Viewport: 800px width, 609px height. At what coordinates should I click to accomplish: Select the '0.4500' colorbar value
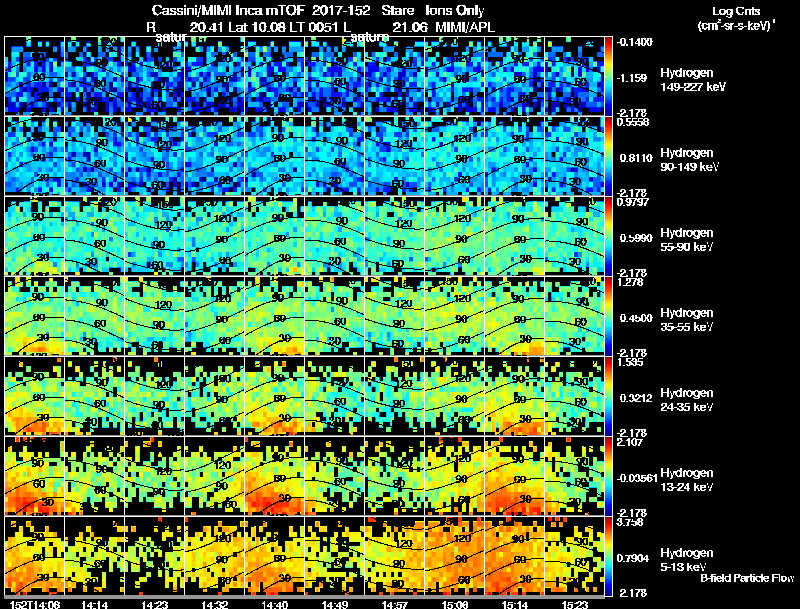tap(636, 318)
